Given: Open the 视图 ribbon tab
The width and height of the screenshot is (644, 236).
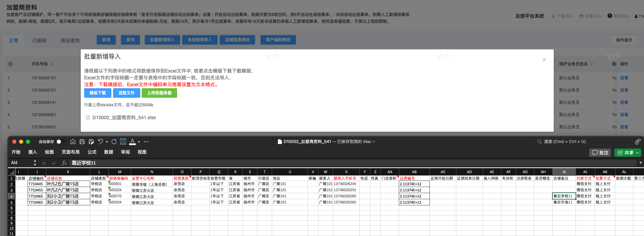Looking at the screenshot, I should [142, 152].
